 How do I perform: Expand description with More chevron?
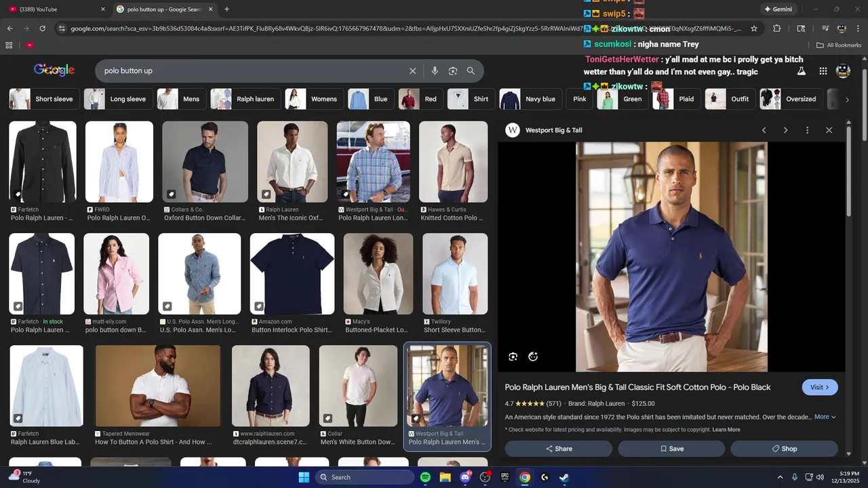point(825,417)
